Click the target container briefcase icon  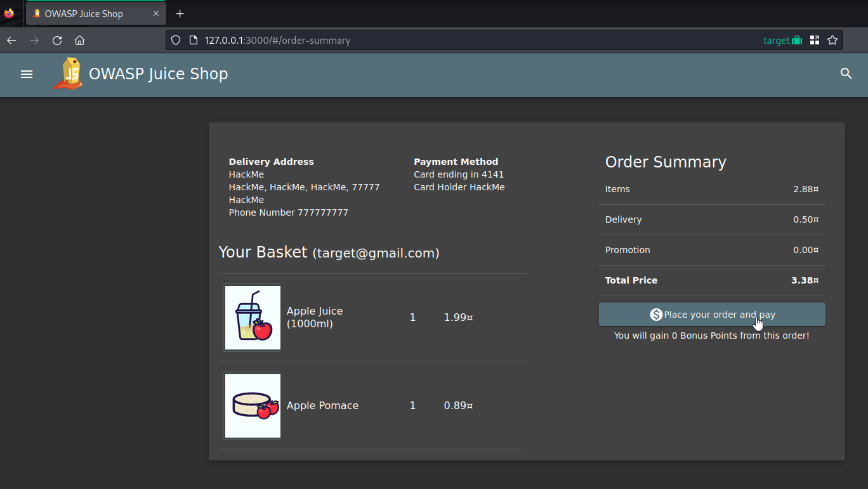coord(797,41)
